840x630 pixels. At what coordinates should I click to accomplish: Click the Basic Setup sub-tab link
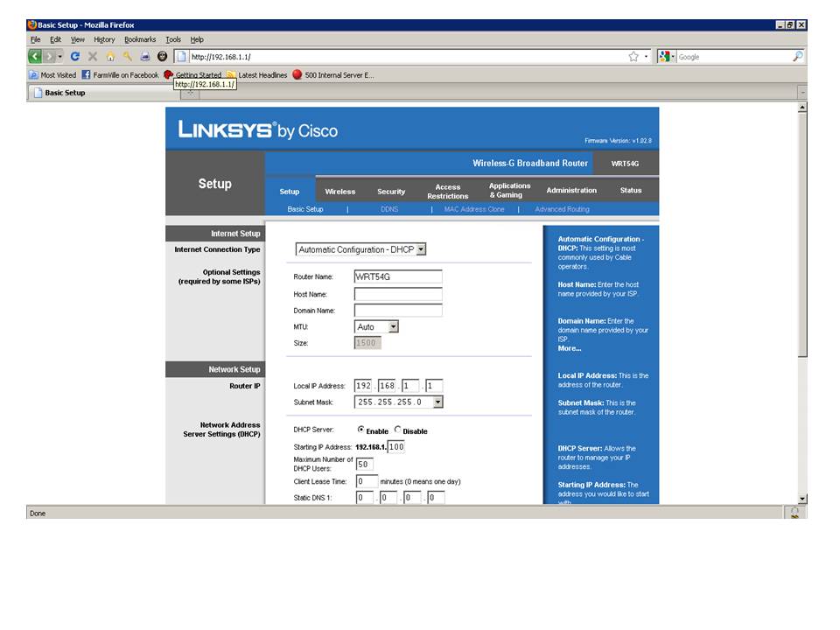tap(304, 209)
